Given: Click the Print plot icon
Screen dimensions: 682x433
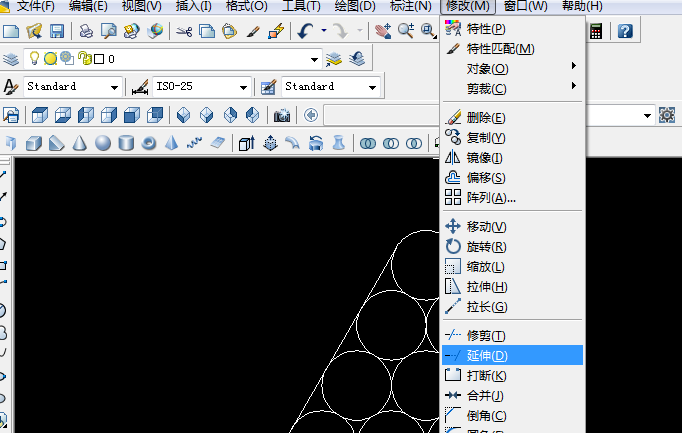Looking at the screenshot, I should (x=86, y=31).
